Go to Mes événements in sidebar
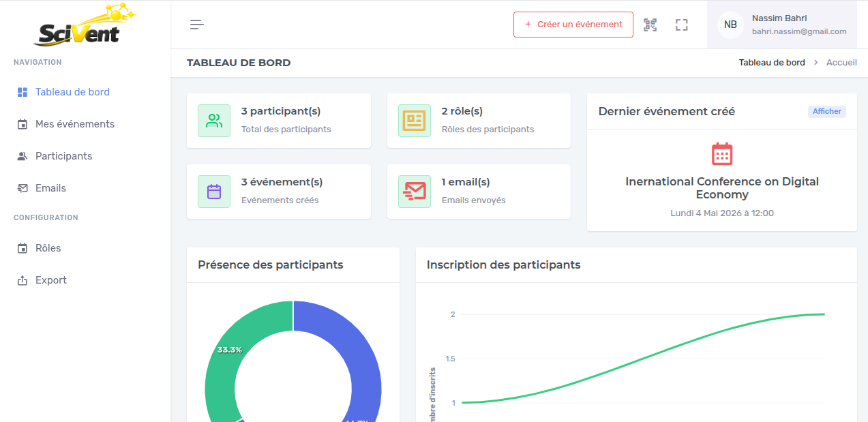This screenshot has width=868, height=422. 75,124
